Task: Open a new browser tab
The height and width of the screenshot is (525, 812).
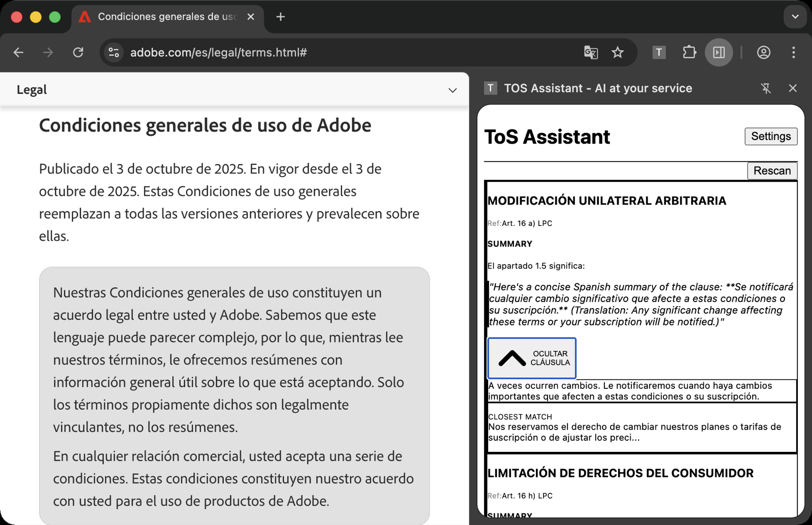Action: [281, 17]
